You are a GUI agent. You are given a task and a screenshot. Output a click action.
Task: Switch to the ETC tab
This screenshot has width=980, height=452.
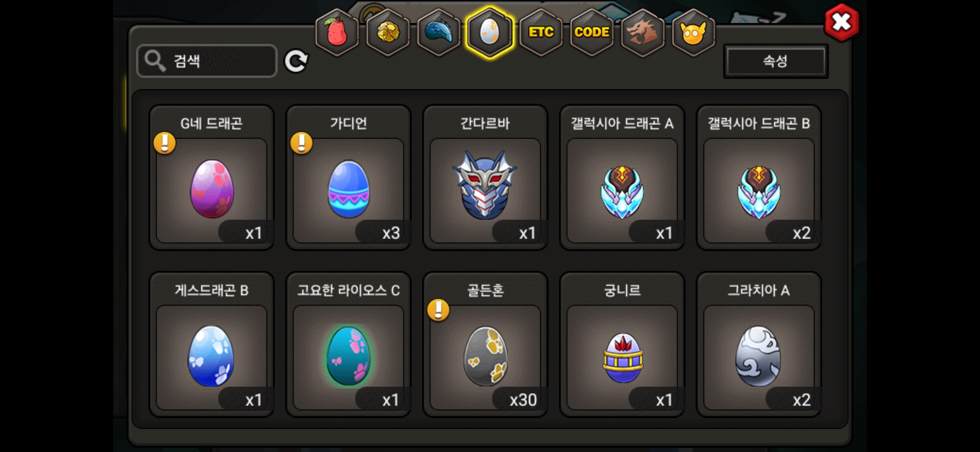tap(541, 32)
